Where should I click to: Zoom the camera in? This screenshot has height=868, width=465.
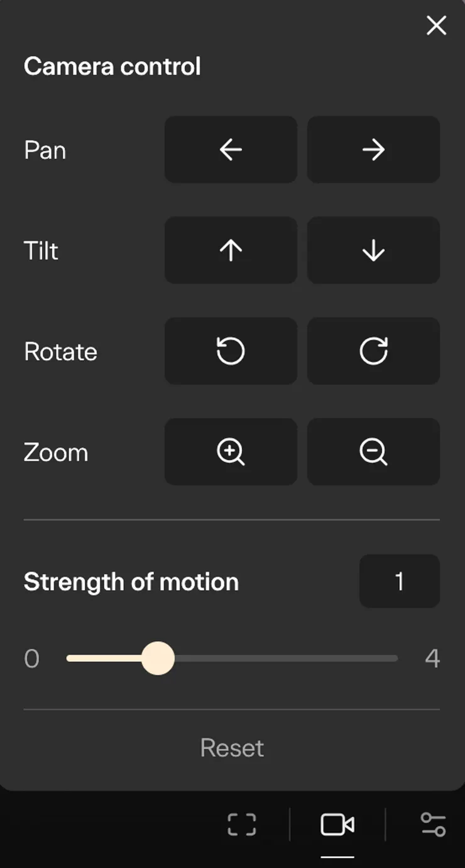point(231,451)
